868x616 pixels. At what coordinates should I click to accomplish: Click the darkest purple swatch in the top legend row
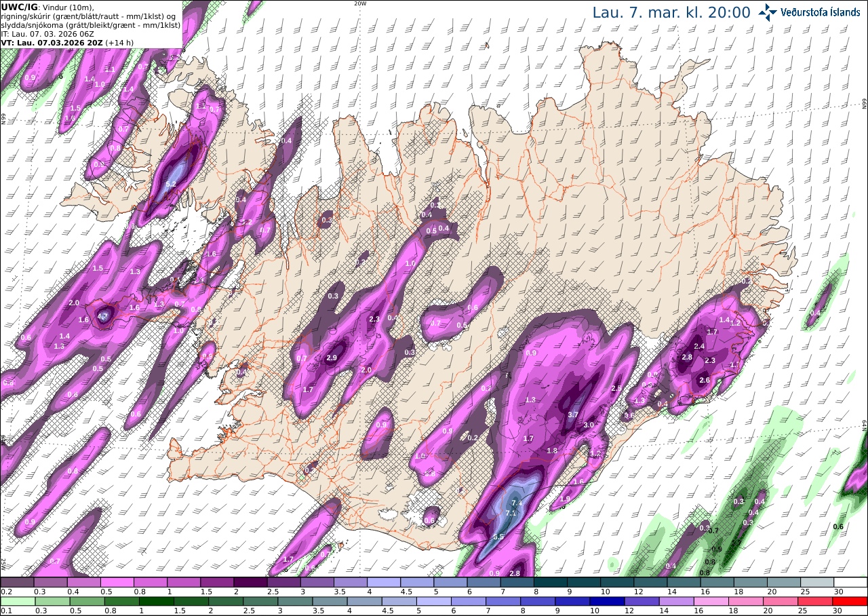(x=250, y=582)
